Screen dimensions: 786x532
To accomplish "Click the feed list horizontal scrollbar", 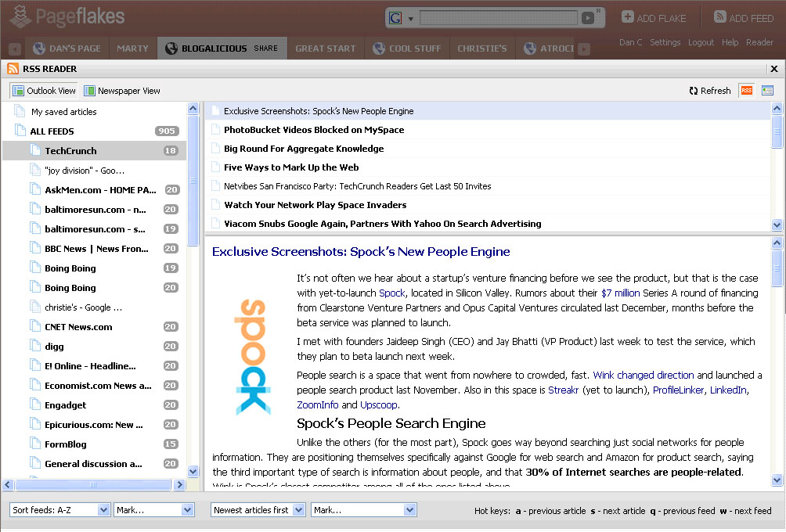I will 94,485.
